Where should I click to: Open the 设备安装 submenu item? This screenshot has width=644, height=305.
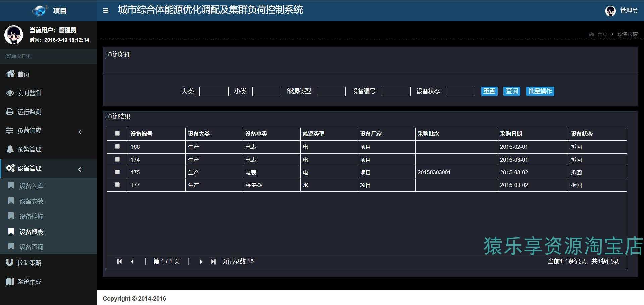point(48,201)
